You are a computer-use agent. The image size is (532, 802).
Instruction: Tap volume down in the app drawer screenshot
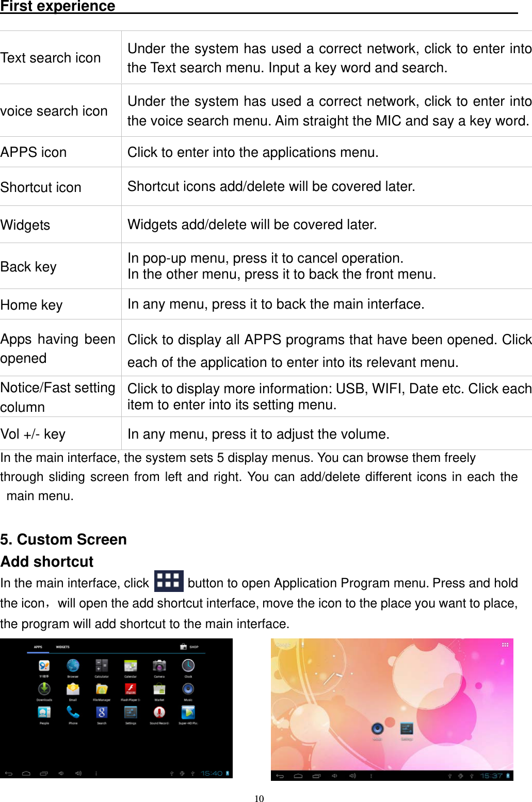61,774
